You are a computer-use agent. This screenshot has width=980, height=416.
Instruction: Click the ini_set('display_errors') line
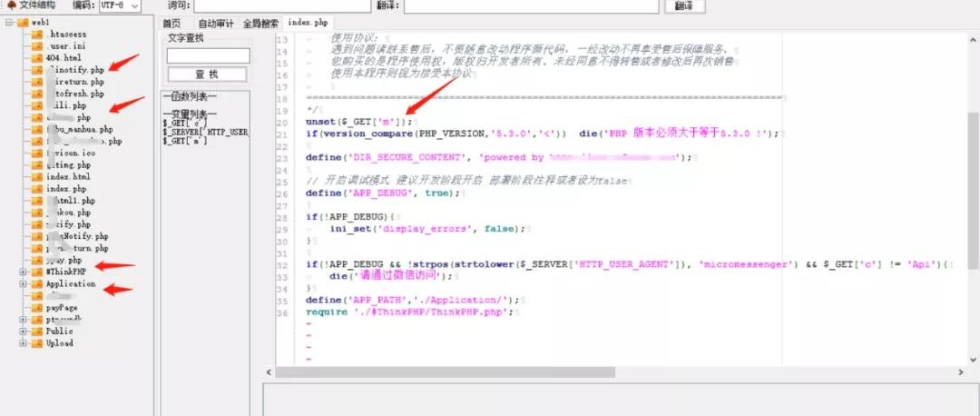click(x=428, y=229)
